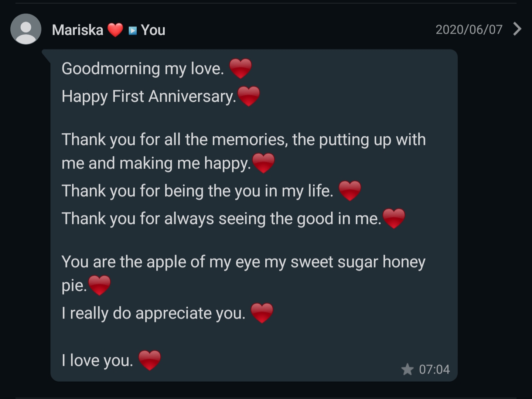Click the star icon next to 07:04
The image size is (532, 399).
click(x=407, y=369)
